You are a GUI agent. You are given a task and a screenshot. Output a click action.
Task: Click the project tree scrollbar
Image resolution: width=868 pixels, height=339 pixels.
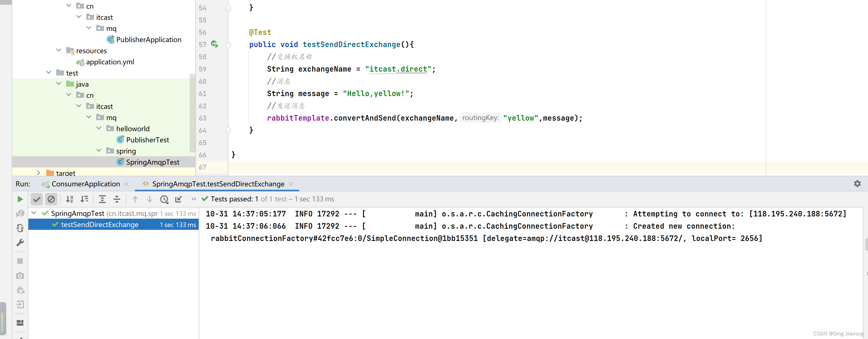pyautogui.click(x=193, y=113)
